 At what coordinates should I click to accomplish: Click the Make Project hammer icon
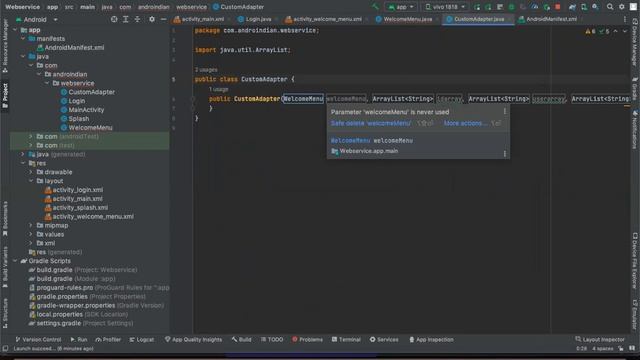[376, 7]
